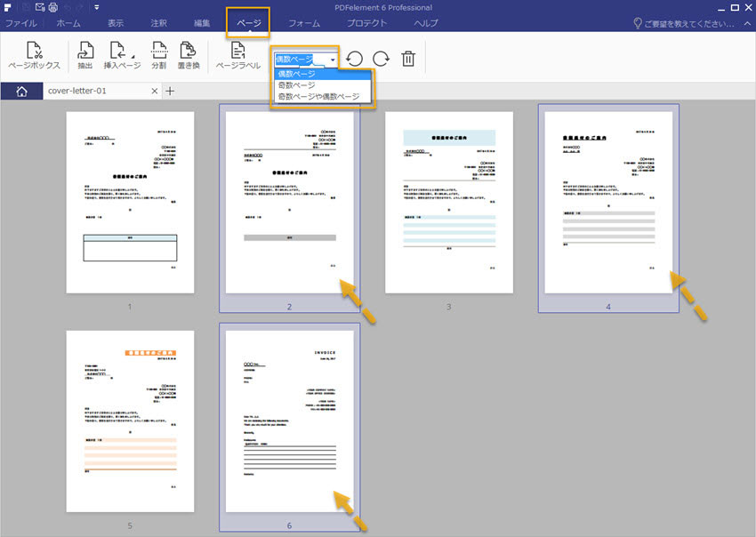This screenshot has width=756, height=537.
Task: Close the cover-letter-01 tab
Action: tap(154, 91)
